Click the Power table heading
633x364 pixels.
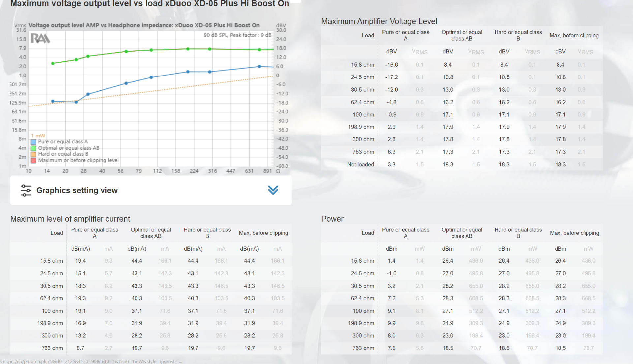pyautogui.click(x=332, y=219)
